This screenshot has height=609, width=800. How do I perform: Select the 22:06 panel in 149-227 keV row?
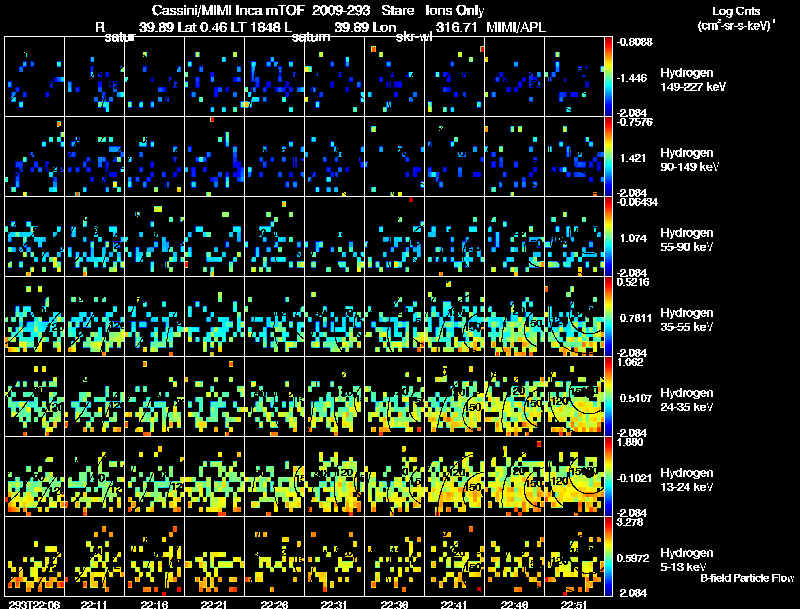[x=34, y=77]
